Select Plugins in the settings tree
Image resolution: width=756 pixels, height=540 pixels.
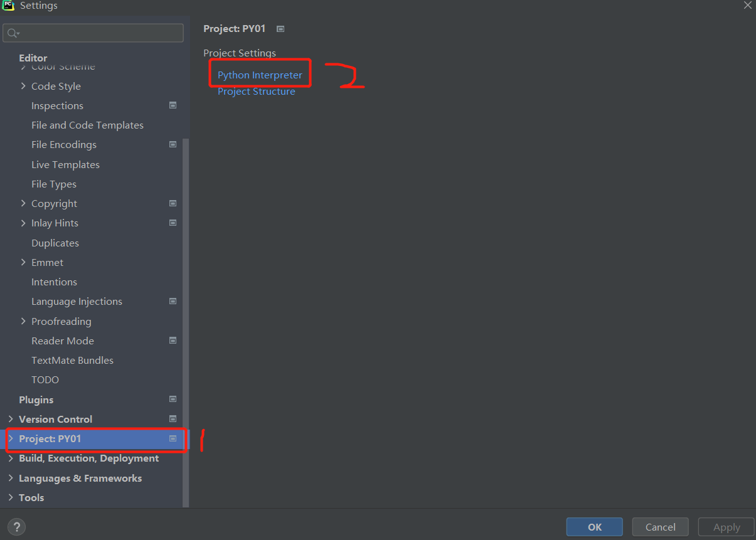coord(36,400)
